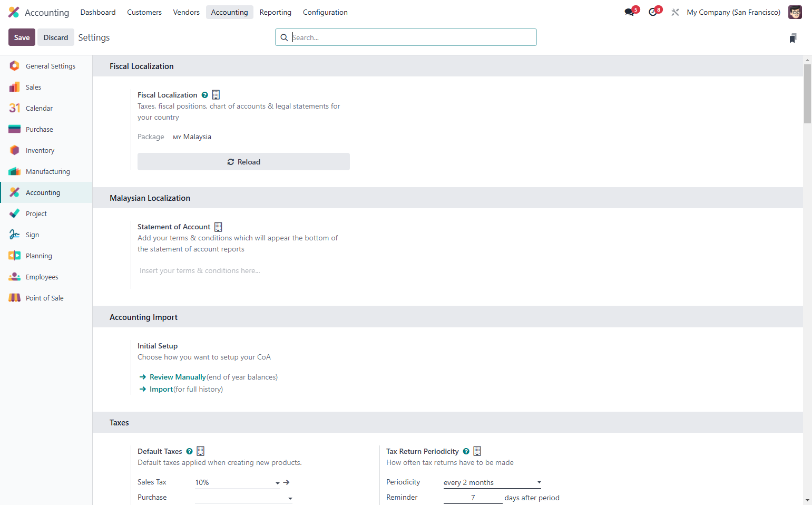Open Project settings in sidebar
Image resolution: width=812 pixels, height=505 pixels.
click(46, 213)
